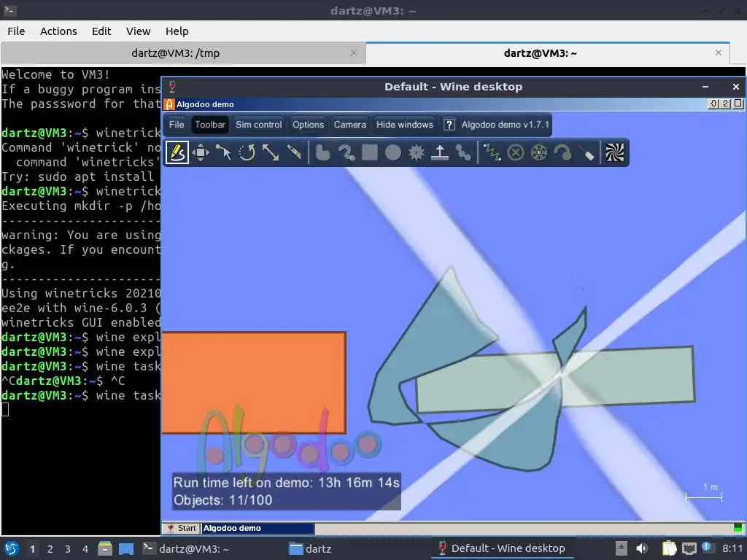747x560 pixels.
Task: Select the Spring tool
Action: click(x=492, y=152)
